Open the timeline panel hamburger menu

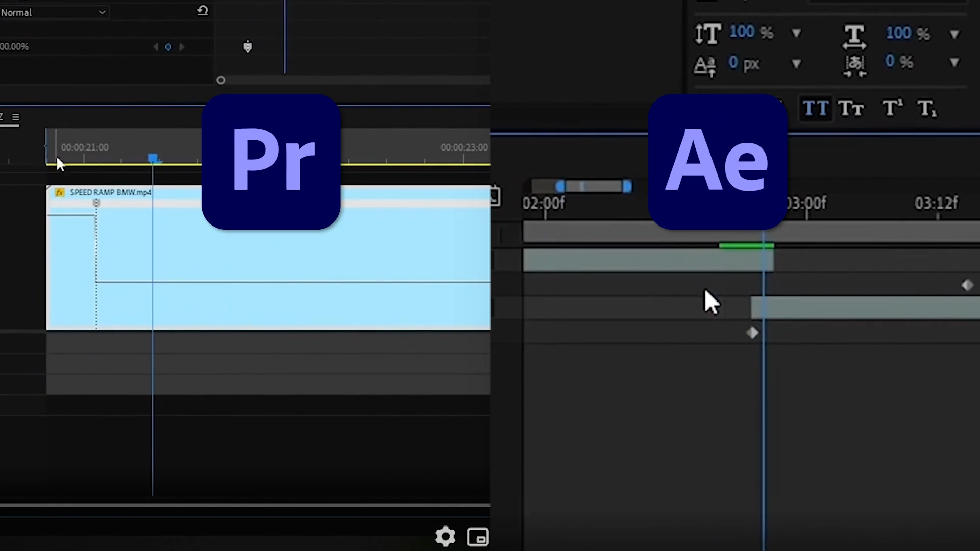16,117
